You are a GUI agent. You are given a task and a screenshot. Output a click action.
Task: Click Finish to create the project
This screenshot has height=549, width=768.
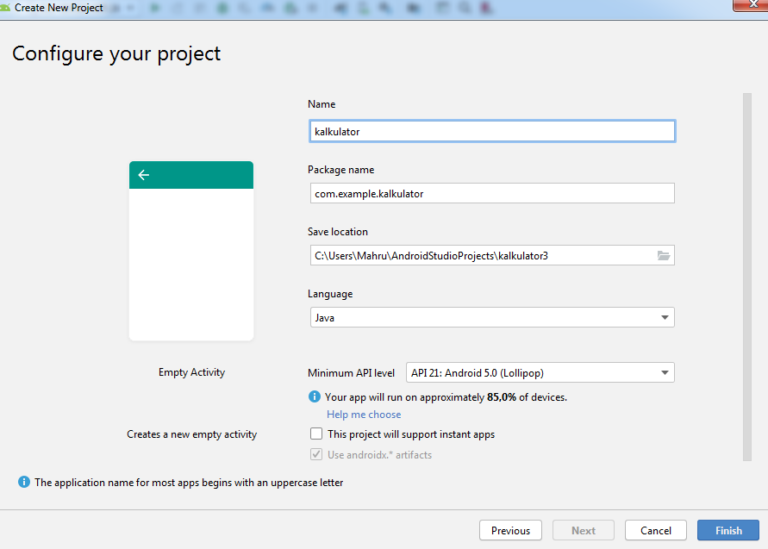point(728,530)
